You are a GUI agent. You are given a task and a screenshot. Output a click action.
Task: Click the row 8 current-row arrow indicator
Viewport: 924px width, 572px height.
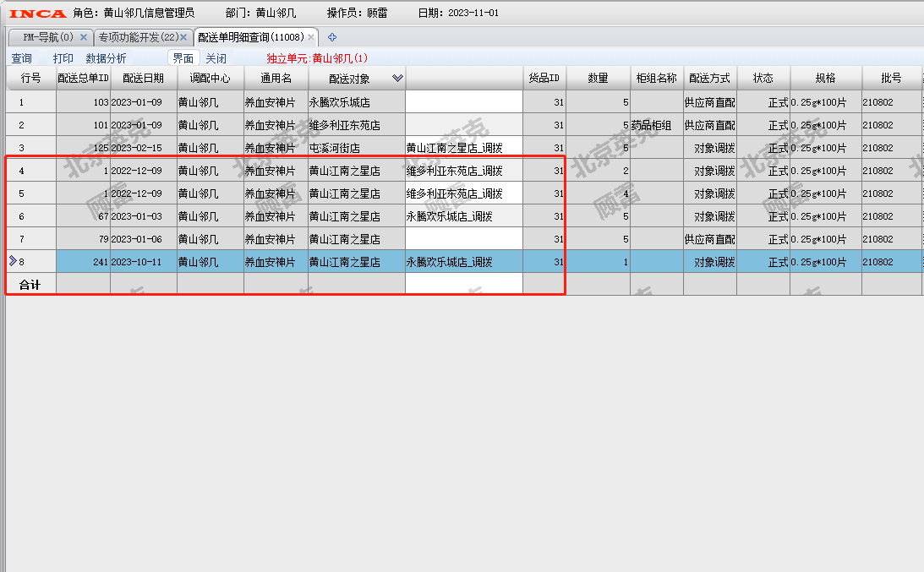pos(13,261)
